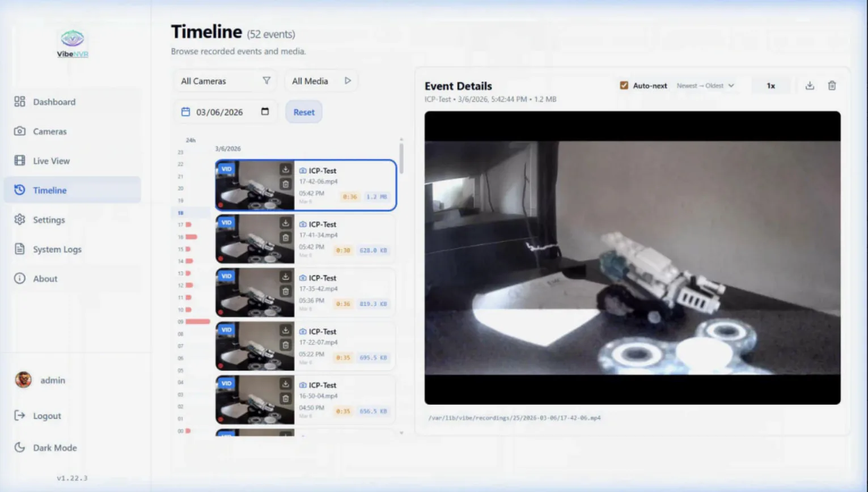
Task: Switch to Dark Mode
Action: click(x=45, y=448)
